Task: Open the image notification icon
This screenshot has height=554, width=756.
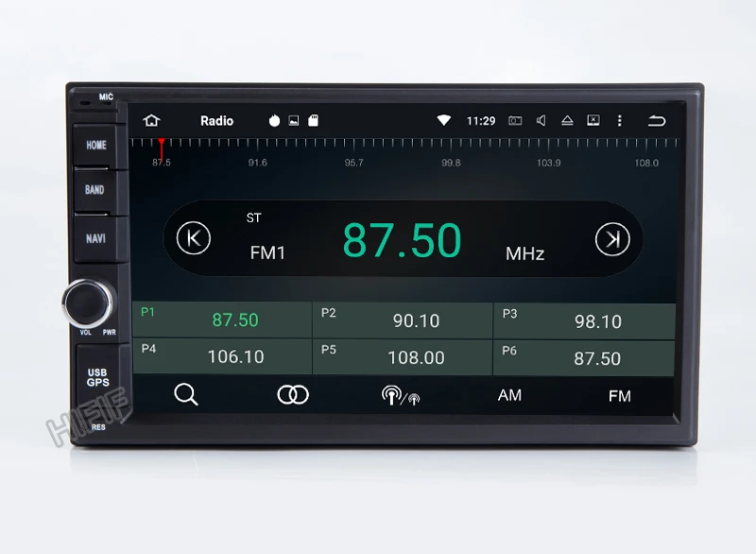Action: click(x=294, y=121)
